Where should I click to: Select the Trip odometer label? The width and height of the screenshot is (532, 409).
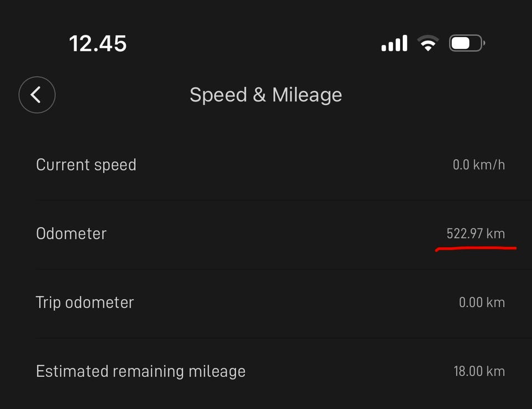[85, 303]
